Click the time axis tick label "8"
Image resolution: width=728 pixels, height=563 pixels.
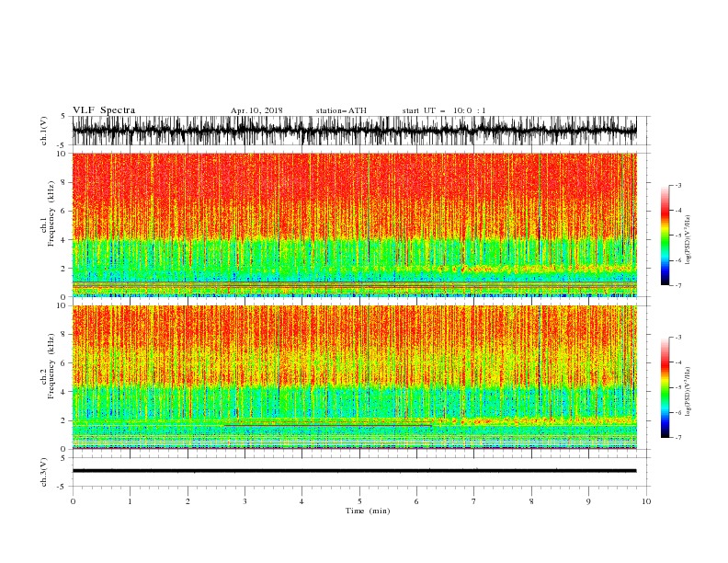[531, 501]
